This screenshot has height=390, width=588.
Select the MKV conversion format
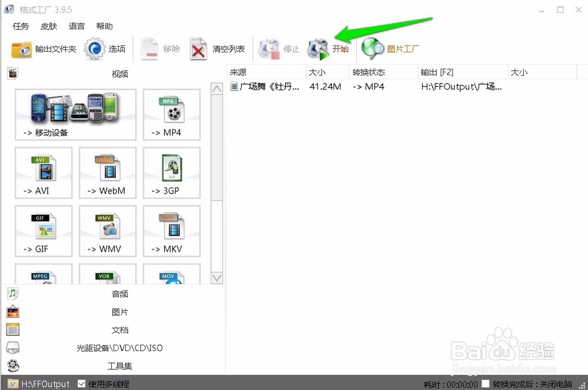pos(172,231)
